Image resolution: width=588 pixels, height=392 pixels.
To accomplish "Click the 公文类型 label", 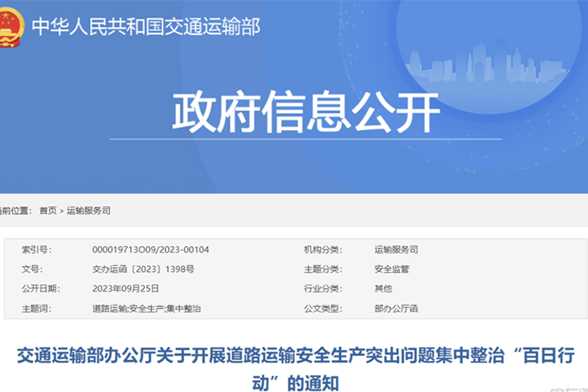I will 323,309.
